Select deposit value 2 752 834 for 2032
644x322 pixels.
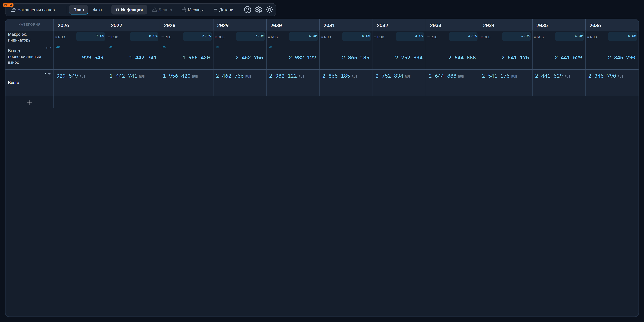point(409,57)
